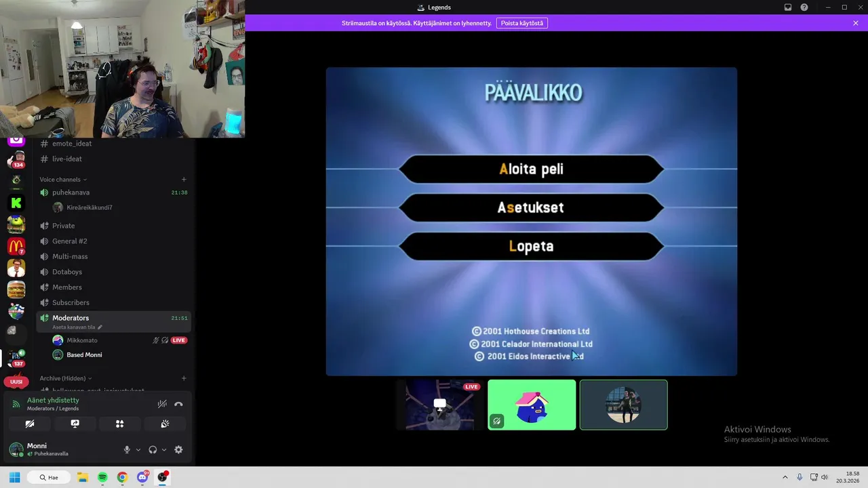This screenshot has height=488, width=868.
Task: Open microphone input options dropdown arrow
Action: point(138,449)
